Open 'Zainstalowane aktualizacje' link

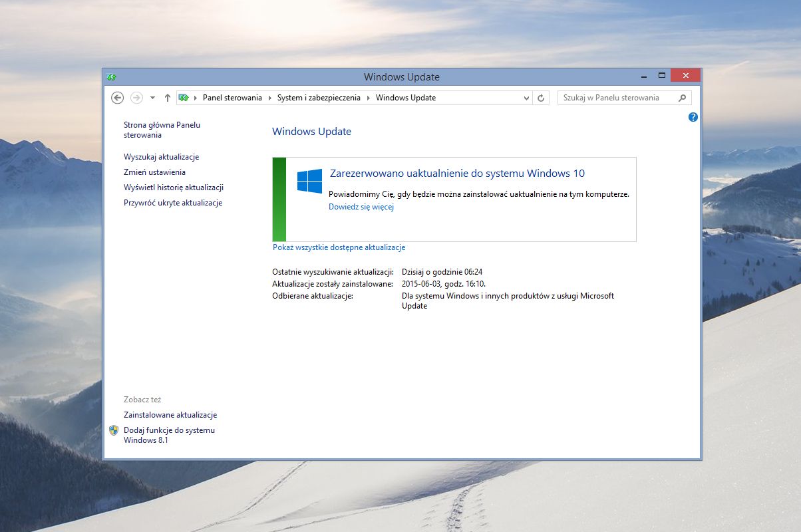[170, 415]
